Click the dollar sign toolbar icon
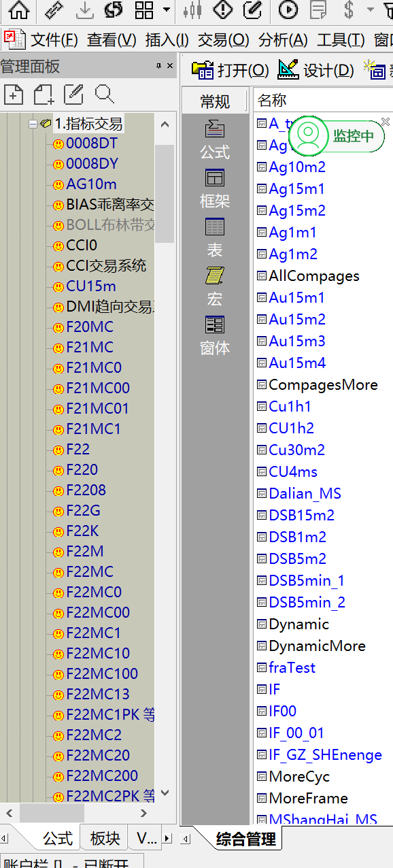This screenshot has height=868, width=393. pos(349,10)
